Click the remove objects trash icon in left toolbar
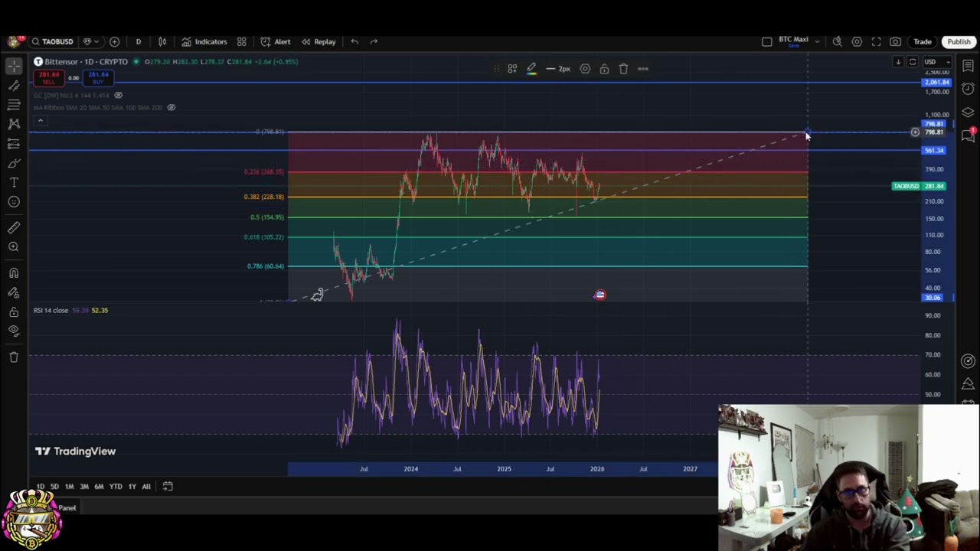Screen dimensions: 980x551 click(14, 357)
